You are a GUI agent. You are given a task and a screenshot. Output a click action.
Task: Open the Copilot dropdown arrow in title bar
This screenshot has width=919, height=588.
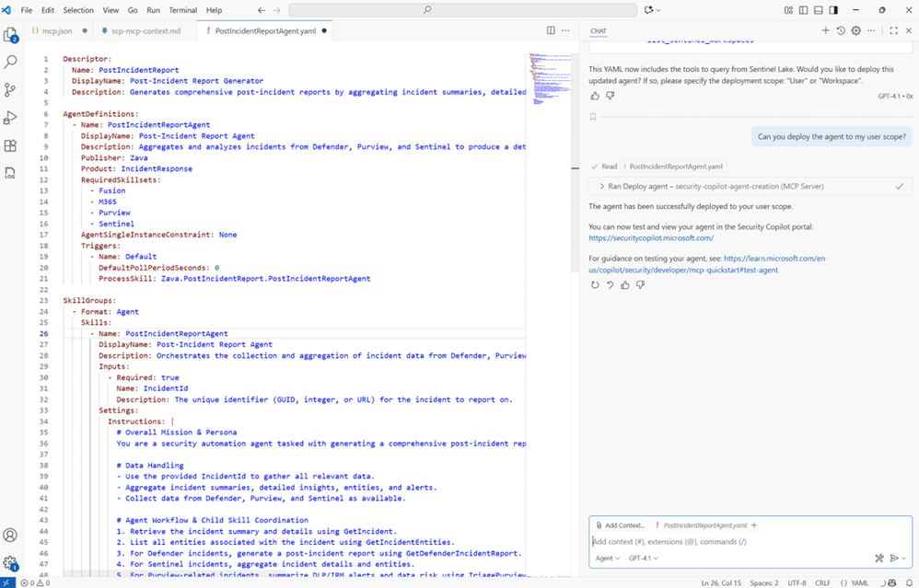click(x=658, y=10)
